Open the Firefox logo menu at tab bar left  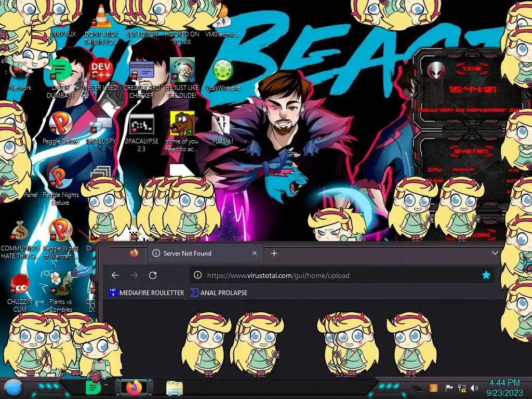[x=134, y=253]
